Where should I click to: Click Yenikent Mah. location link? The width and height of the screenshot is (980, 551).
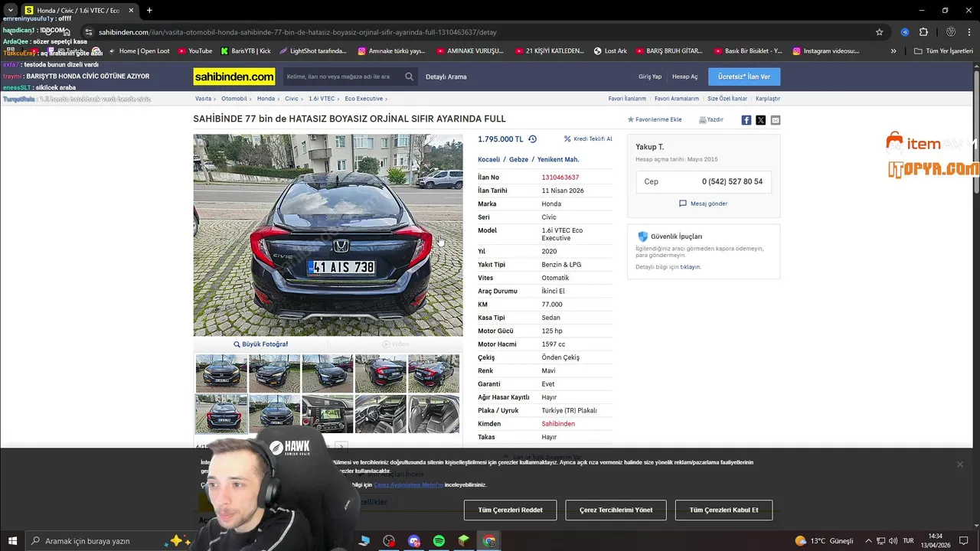pos(558,160)
